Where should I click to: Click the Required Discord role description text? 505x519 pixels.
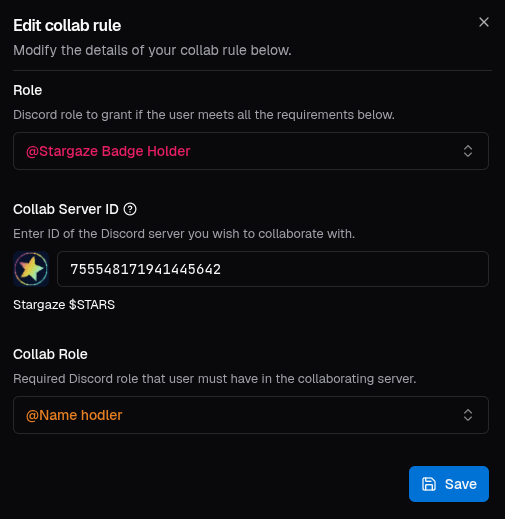click(x=215, y=379)
